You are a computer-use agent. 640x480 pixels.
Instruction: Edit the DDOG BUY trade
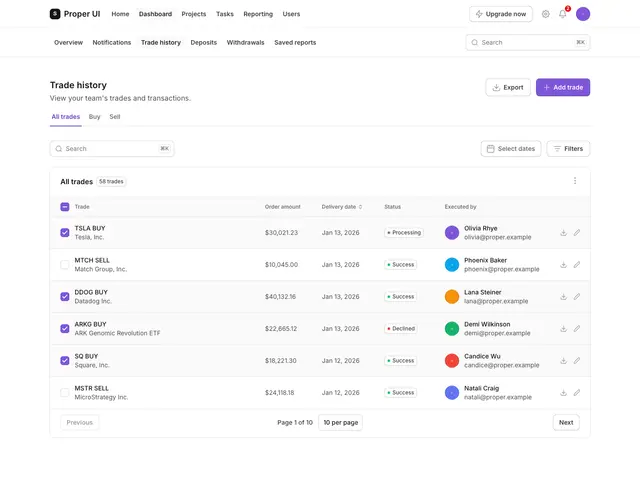(576, 297)
